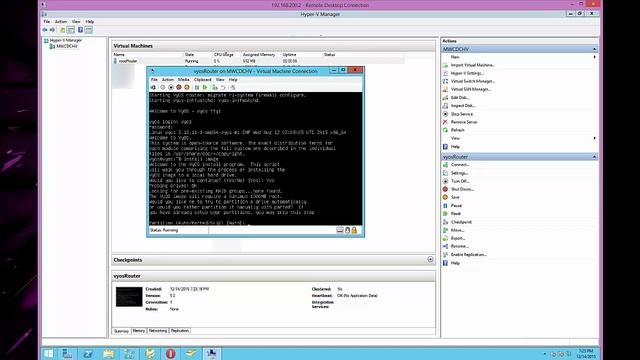The height and width of the screenshot is (360, 640).
Task: Collapse the vyosRouter actions section
Action: pos(594,157)
